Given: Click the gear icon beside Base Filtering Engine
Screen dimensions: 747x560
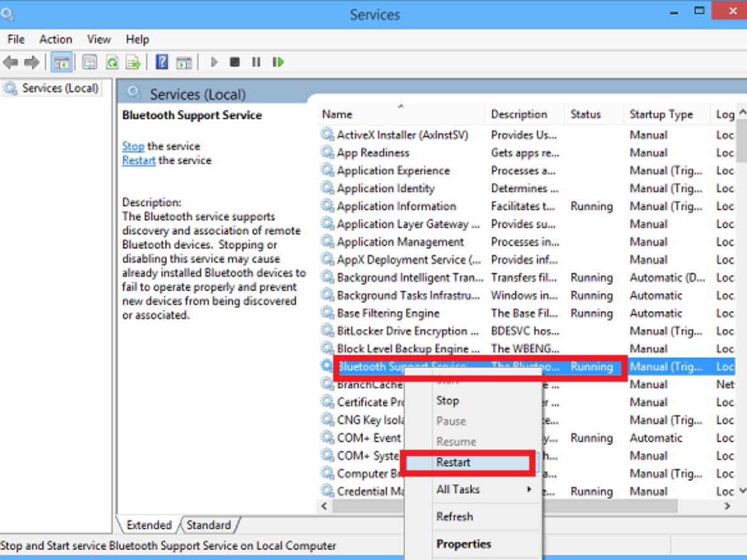Looking at the screenshot, I should click(327, 313).
